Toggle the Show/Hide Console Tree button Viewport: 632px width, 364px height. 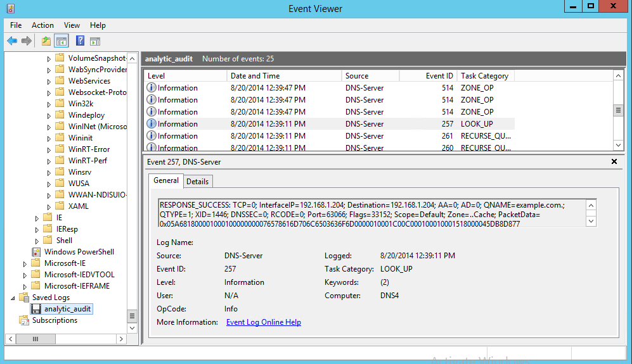point(61,41)
